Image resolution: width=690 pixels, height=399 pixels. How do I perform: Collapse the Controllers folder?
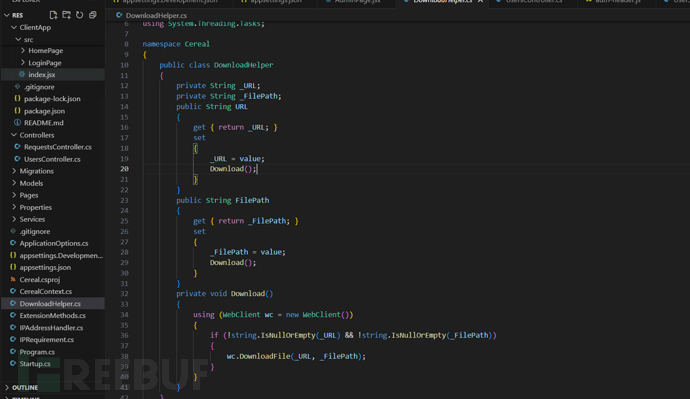(14, 135)
